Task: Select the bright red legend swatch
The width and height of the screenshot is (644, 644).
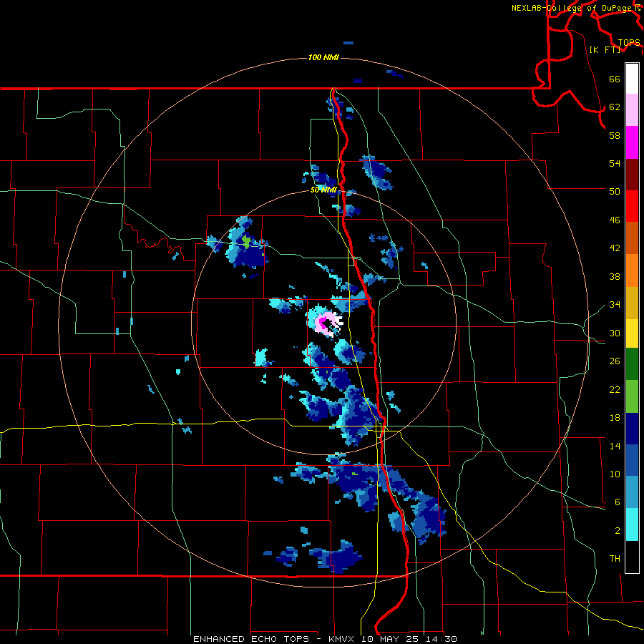Action: [632, 206]
